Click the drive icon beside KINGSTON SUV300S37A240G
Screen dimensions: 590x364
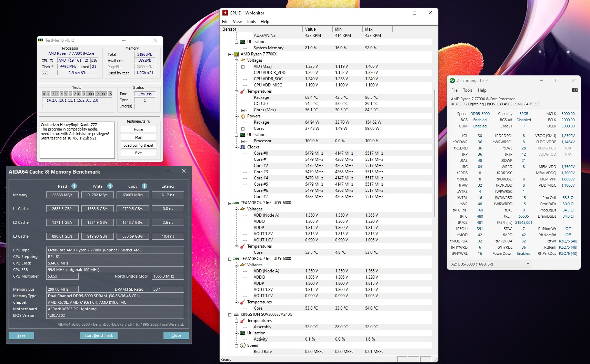coord(236,314)
